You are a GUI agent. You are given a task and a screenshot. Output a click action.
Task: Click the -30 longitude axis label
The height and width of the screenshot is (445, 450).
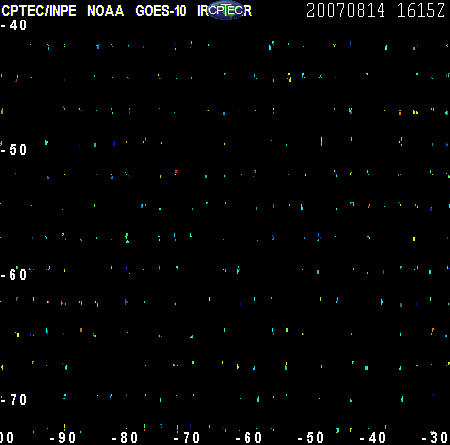pyautogui.click(x=435, y=437)
